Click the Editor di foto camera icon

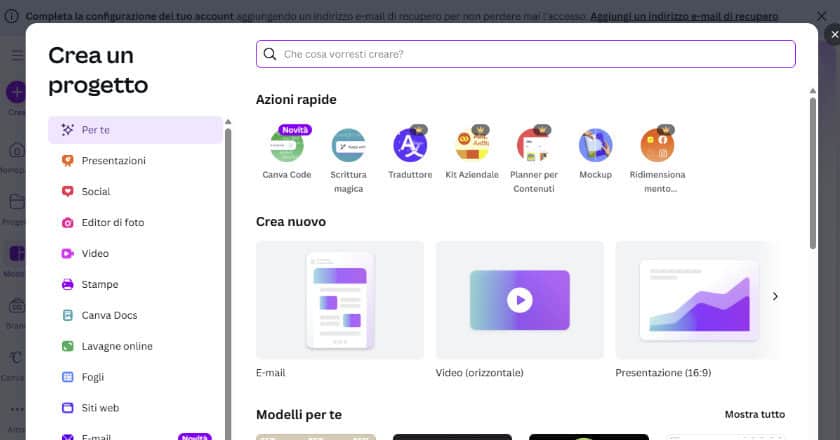click(68, 222)
